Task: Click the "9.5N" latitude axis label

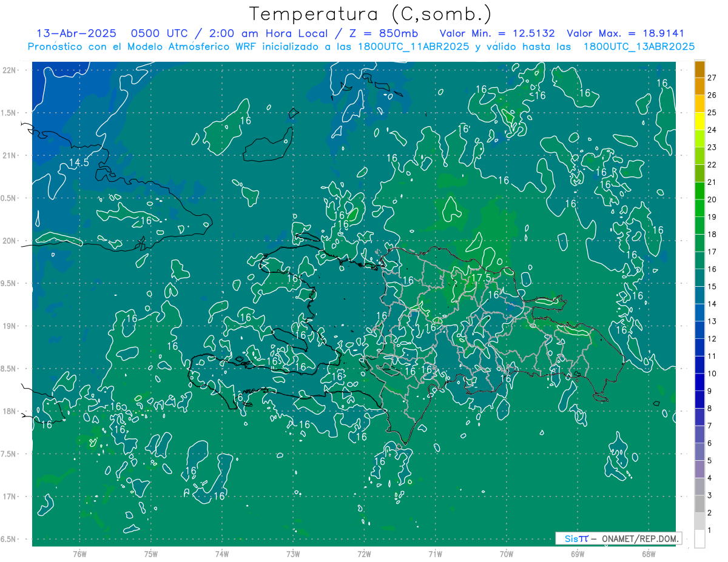Action: coord(9,283)
